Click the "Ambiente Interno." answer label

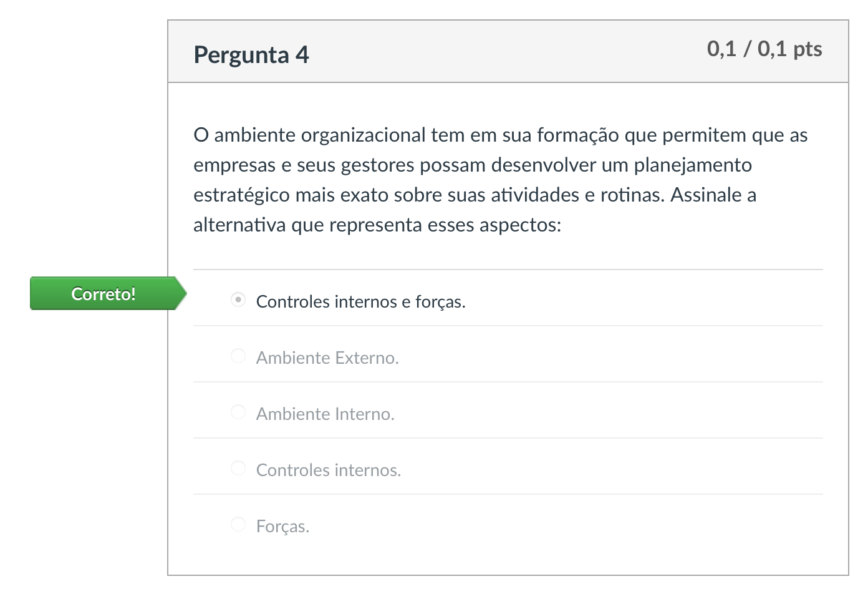coord(325,414)
